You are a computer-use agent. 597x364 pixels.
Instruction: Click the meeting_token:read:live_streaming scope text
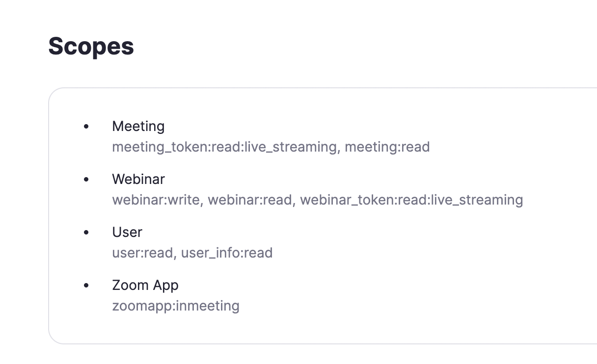point(224,147)
